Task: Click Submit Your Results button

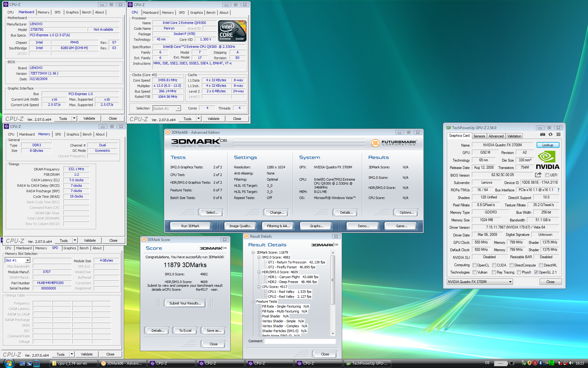Action: (185, 303)
